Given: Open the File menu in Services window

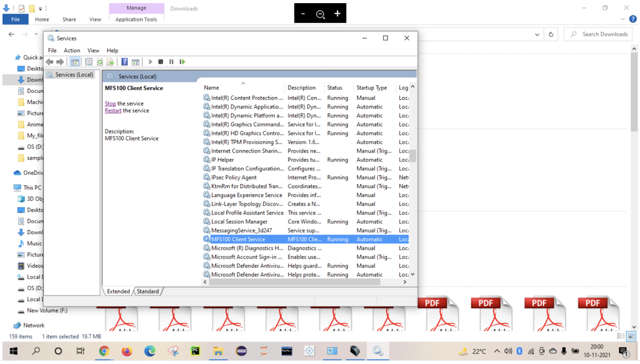Looking at the screenshot, I should pos(52,50).
